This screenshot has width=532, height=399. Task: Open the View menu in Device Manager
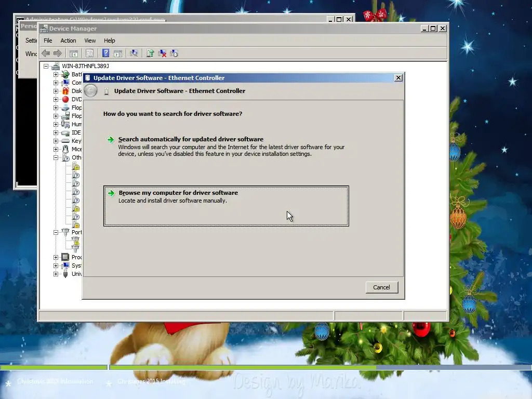[90, 41]
